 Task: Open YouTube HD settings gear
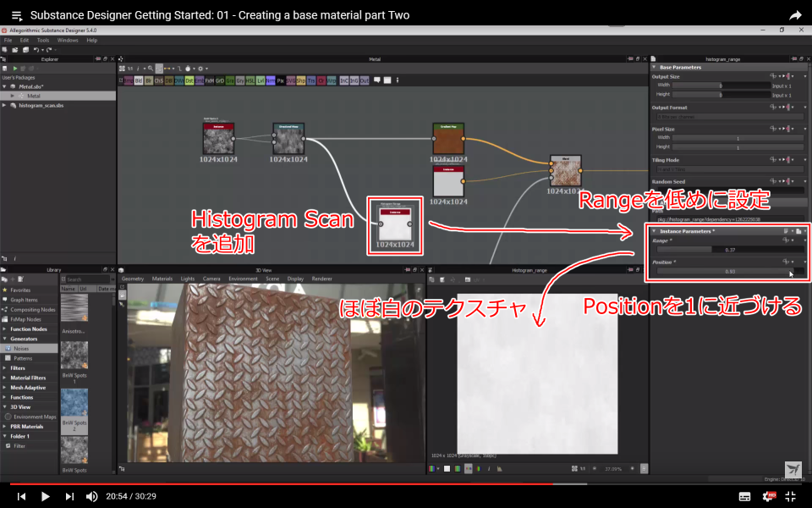click(x=769, y=497)
